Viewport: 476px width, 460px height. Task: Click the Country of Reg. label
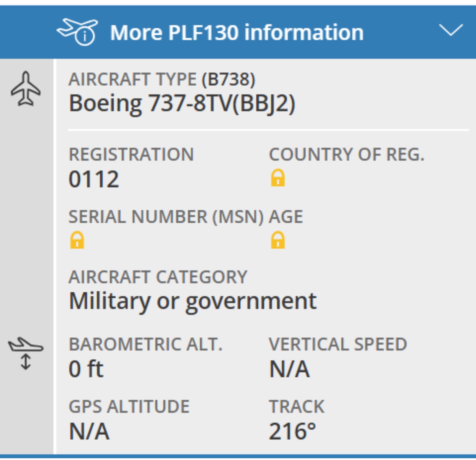tap(347, 155)
